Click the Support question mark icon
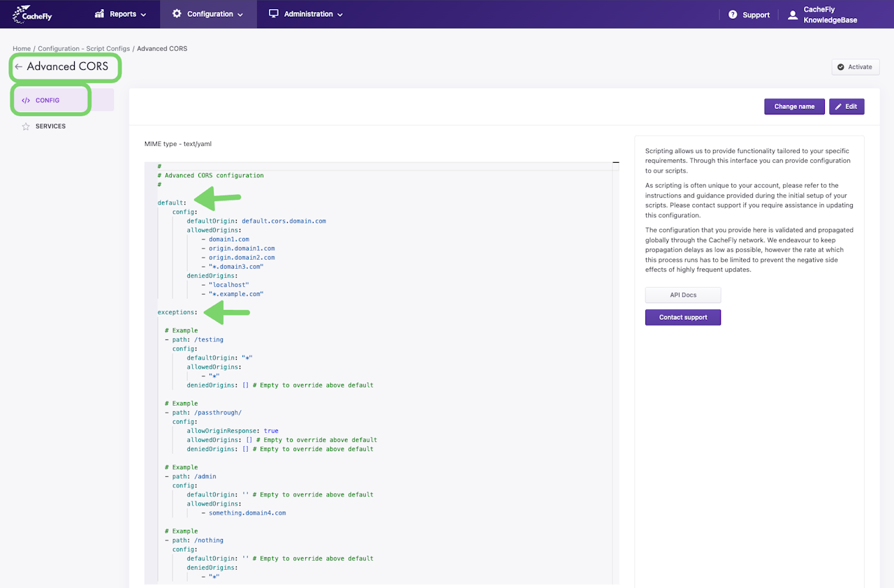Image resolution: width=894 pixels, height=588 pixels. [733, 15]
